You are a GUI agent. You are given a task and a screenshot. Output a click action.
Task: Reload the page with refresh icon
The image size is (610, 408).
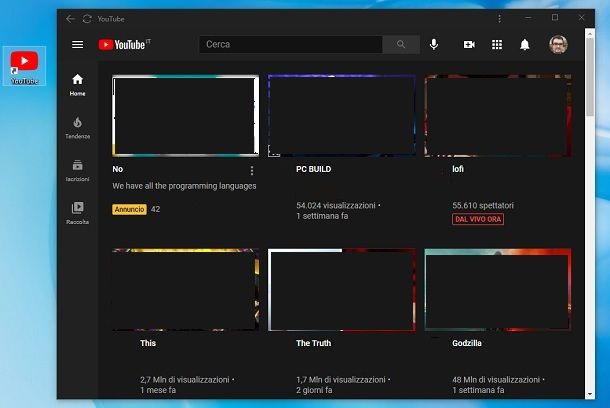tap(87, 19)
